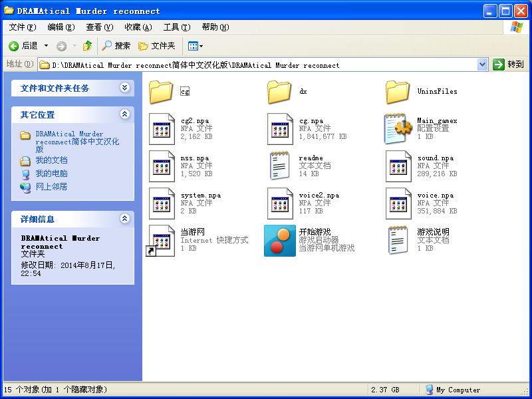
Task: Open the Search (搜索) toolbar button
Action: [116, 46]
